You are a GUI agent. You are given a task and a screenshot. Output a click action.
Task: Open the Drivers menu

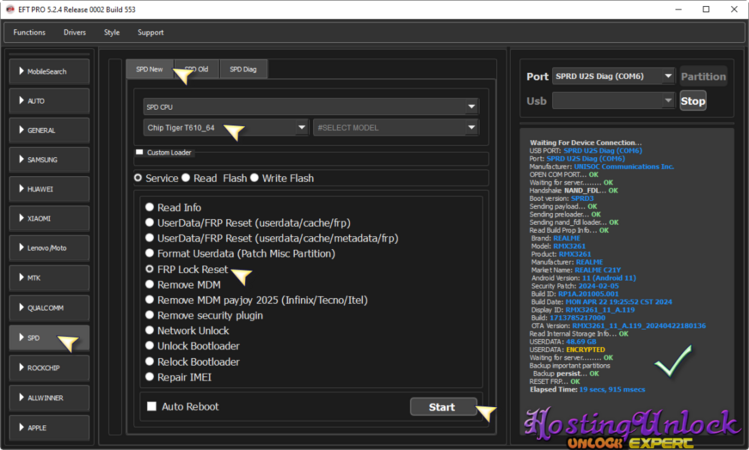pyautogui.click(x=74, y=32)
